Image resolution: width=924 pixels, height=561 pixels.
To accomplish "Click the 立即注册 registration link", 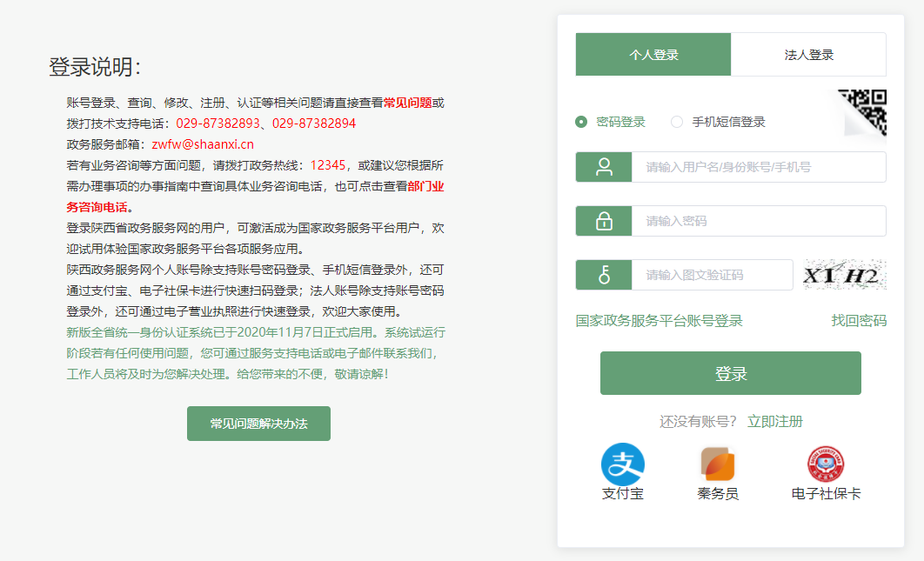I will pos(774,422).
